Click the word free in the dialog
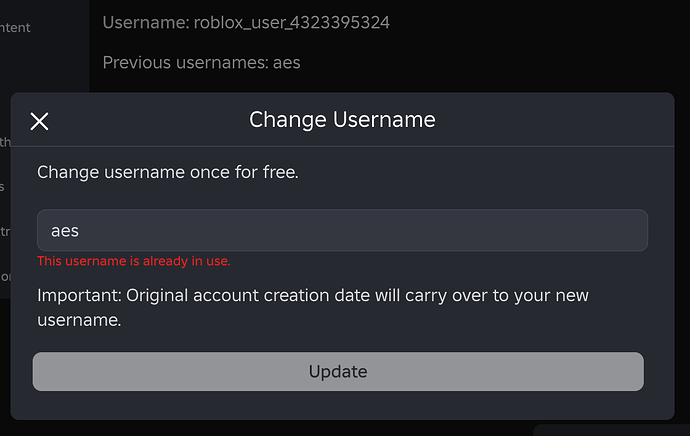690x436 pixels. [278, 172]
